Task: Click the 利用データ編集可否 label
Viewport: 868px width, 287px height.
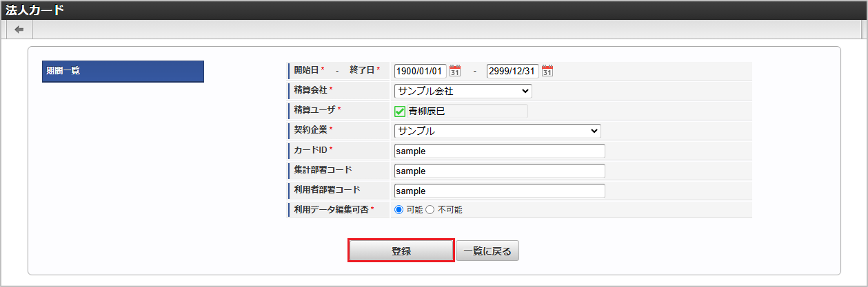Action: click(332, 209)
